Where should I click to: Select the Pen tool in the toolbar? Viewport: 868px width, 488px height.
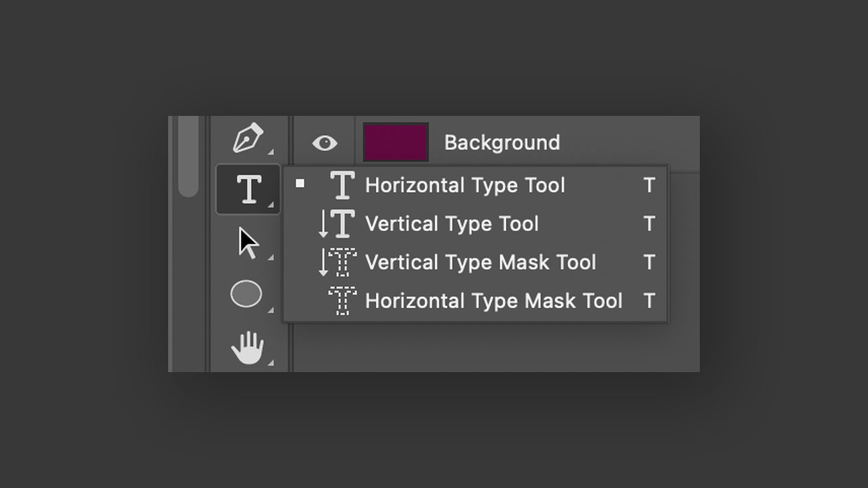pos(248,138)
